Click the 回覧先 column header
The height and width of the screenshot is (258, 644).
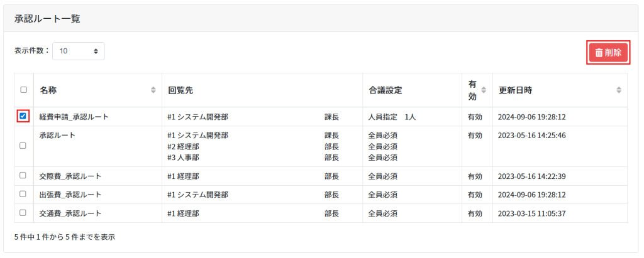(x=180, y=90)
